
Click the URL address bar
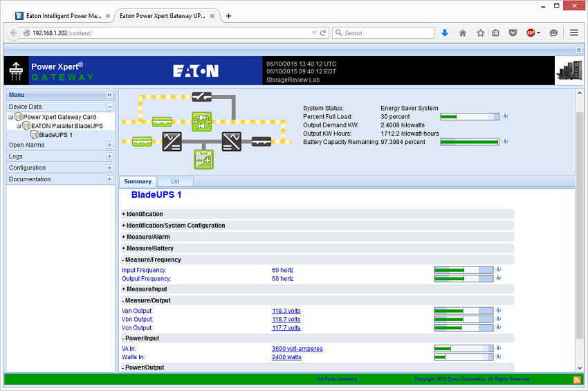pyautogui.click(x=169, y=33)
